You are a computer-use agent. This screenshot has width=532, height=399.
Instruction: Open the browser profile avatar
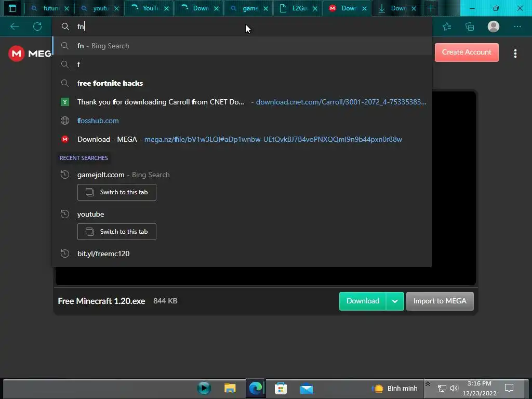coord(494,26)
